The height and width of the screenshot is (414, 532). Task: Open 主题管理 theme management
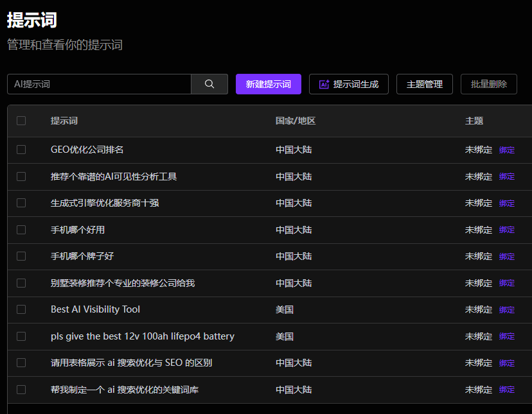[x=424, y=84]
